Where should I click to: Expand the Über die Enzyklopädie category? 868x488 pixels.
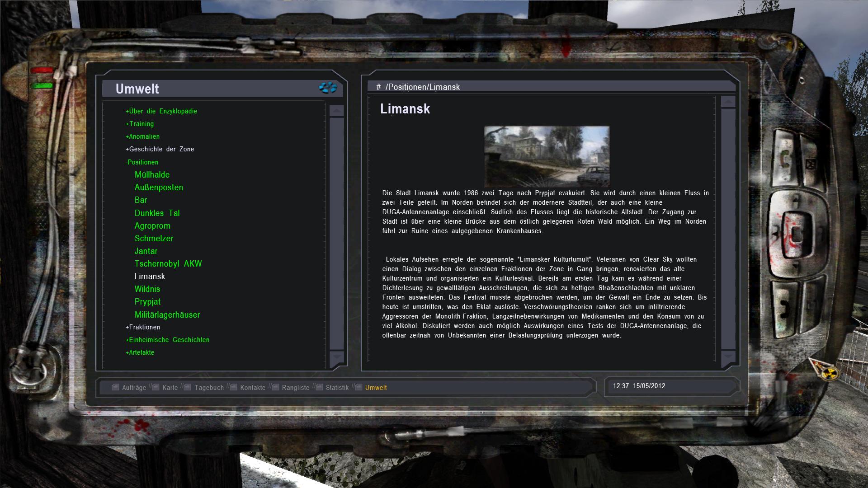click(x=161, y=111)
